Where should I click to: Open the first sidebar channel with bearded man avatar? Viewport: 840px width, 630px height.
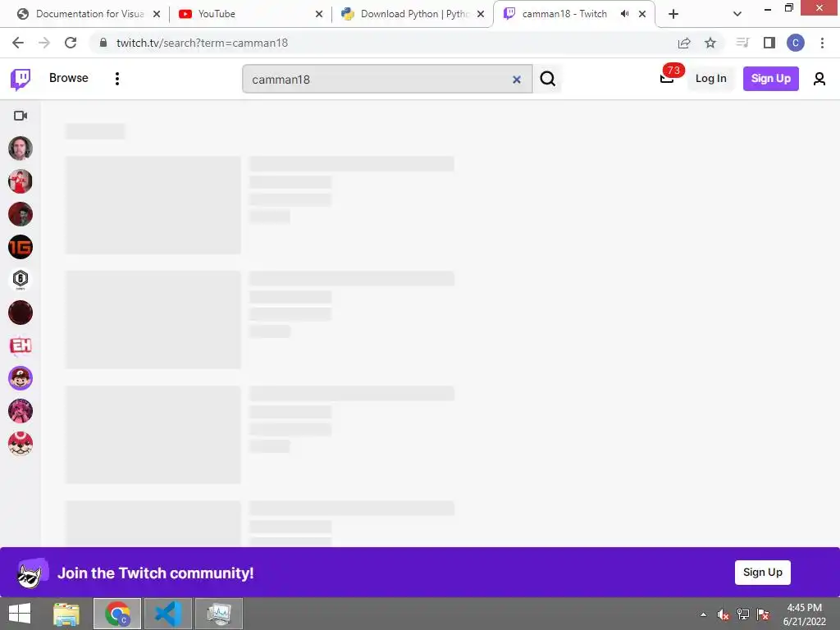21,148
